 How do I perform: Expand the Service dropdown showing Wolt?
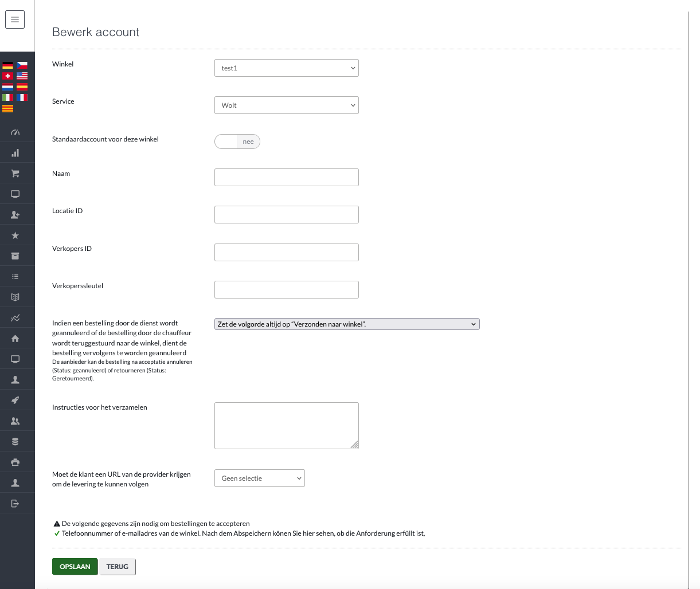[x=286, y=105]
